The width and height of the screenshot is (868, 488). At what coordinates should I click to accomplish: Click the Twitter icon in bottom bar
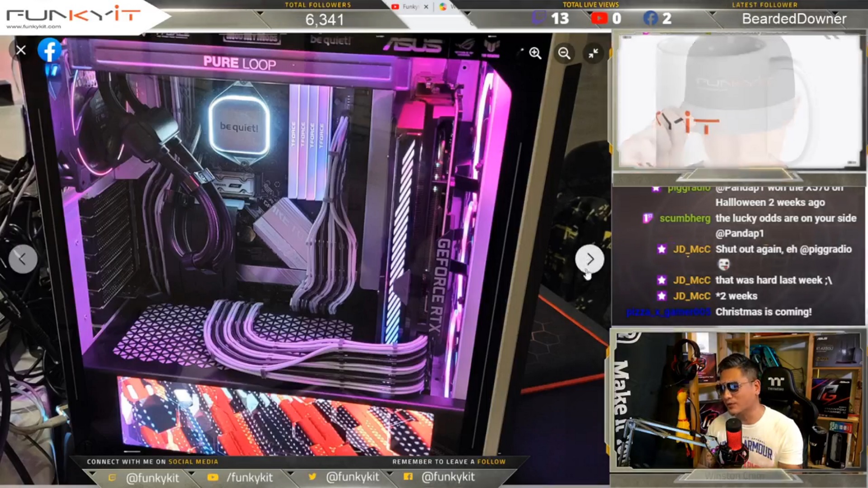pyautogui.click(x=312, y=477)
